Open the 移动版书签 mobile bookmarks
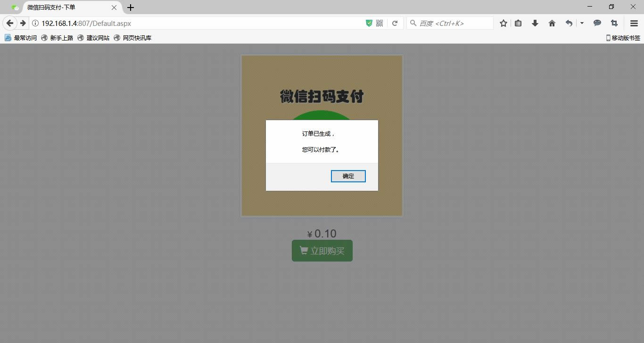 [x=623, y=38]
